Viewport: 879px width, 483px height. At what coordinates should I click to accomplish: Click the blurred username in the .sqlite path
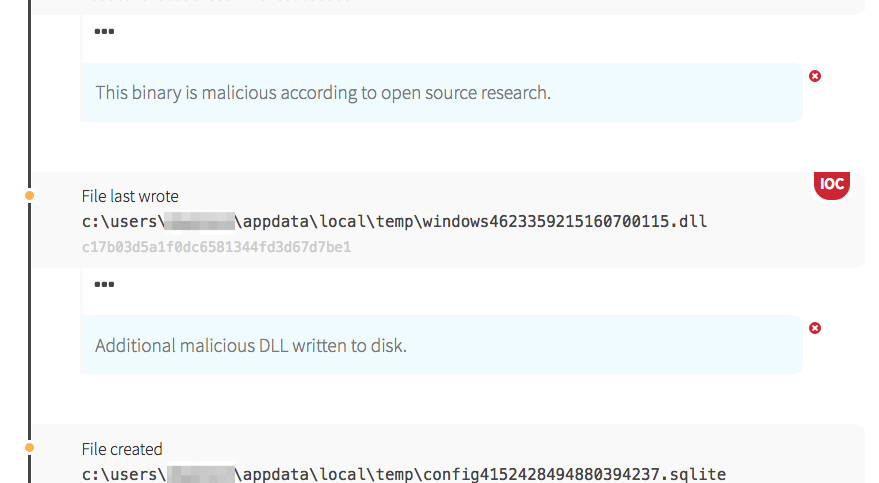point(200,474)
